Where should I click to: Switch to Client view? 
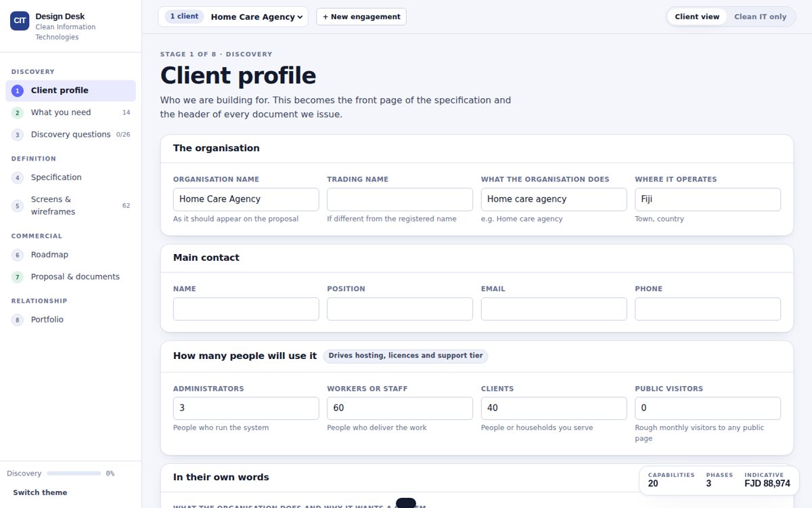697,17
